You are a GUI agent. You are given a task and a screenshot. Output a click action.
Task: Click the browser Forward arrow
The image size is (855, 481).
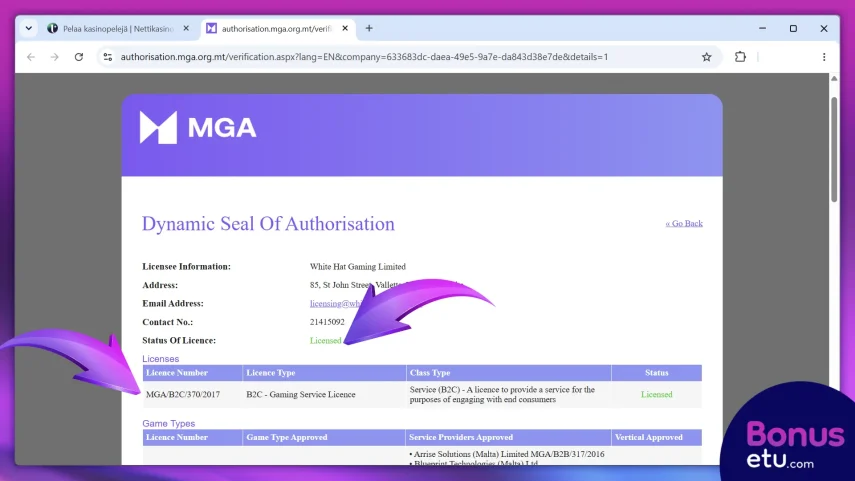click(55, 57)
